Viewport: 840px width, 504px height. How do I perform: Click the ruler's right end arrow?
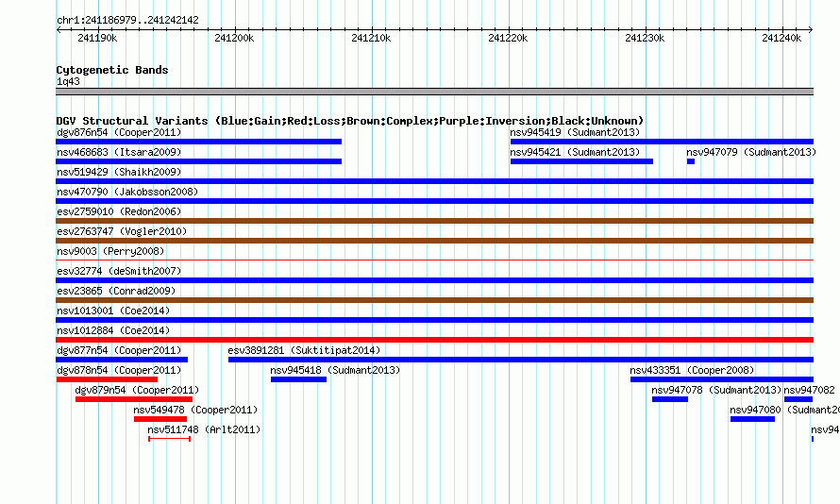811,30
